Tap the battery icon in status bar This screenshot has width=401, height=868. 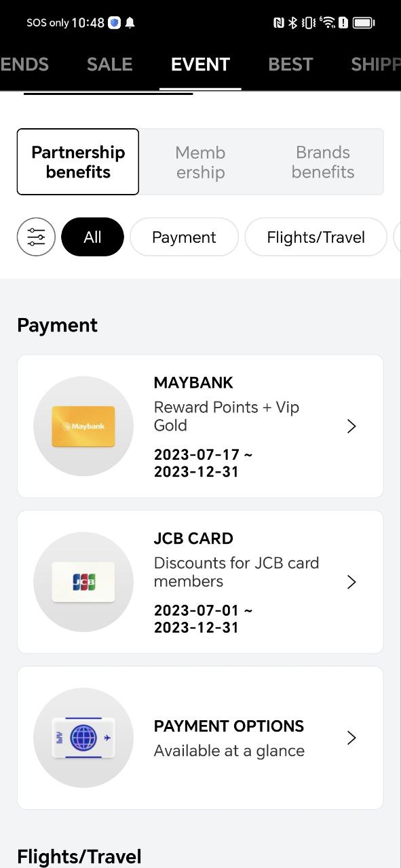(x=364, y=23)
